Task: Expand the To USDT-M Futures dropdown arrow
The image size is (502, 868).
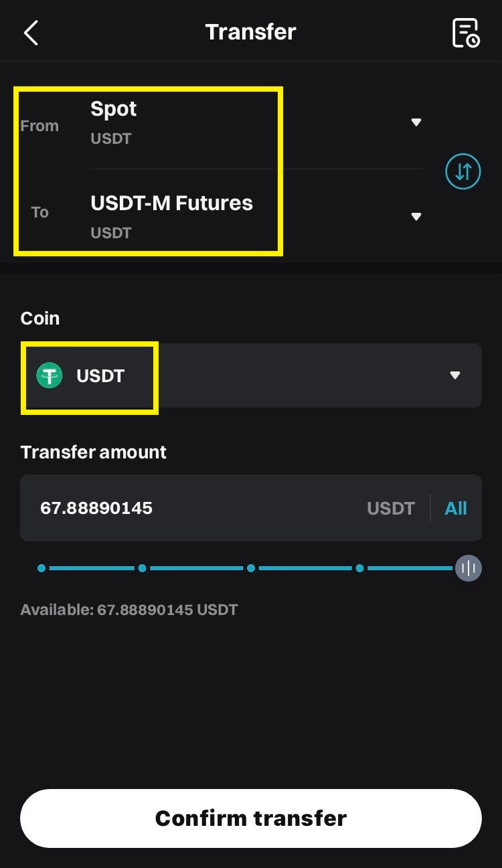Action: click(416, 216)
